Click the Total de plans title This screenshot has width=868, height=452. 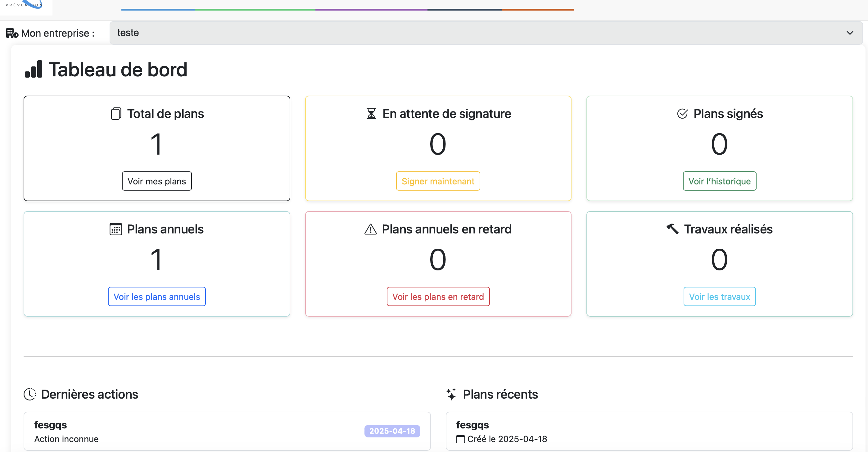[x=165, y=114]
